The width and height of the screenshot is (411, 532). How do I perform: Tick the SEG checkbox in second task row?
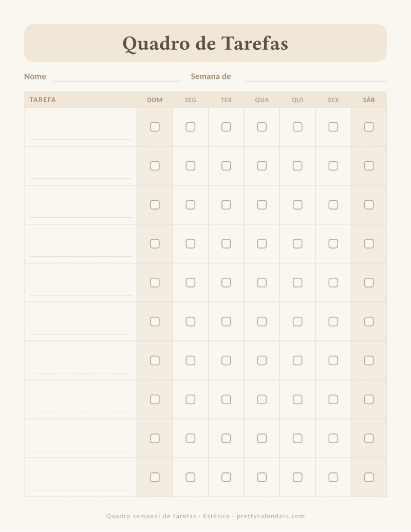point(191,166)
